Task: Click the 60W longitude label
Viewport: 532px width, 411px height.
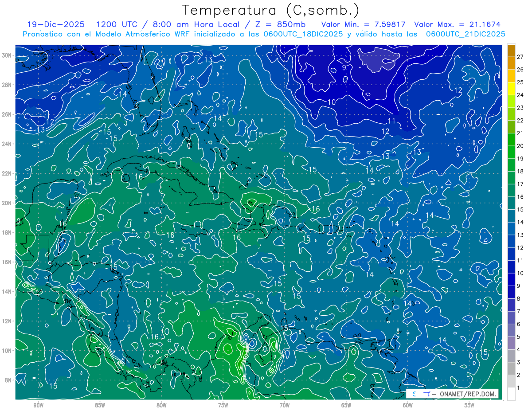Action: click(x=408, y=406)
